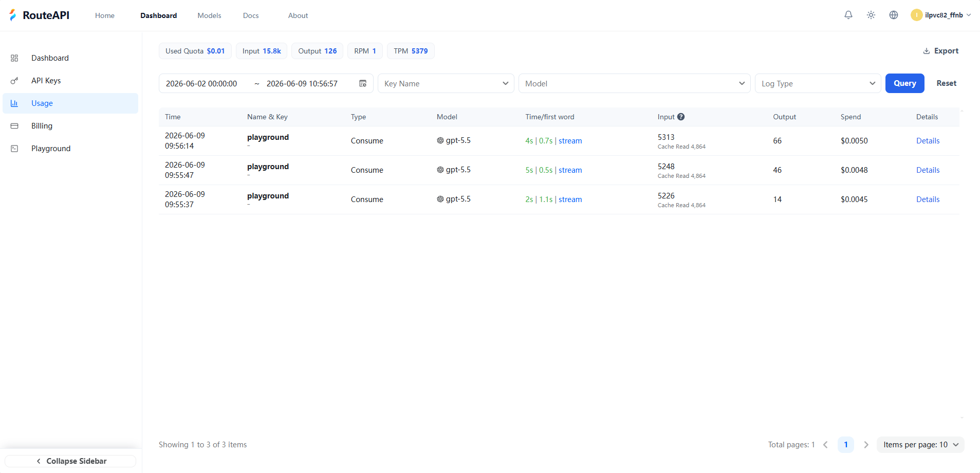980x473 pixels.
Task: Open the calendar icon in date range
Action: [363, 83]
